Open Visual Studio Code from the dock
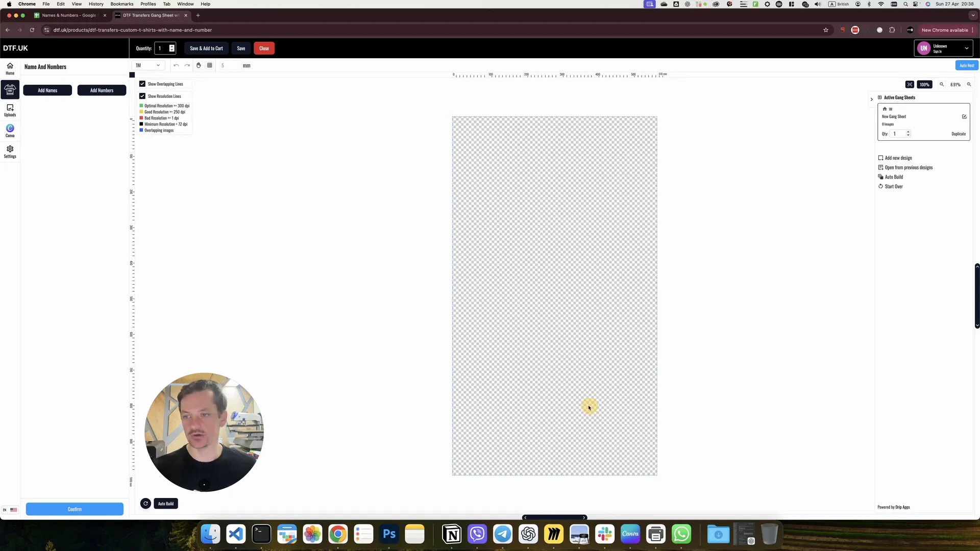Image resolution: width=980 pixels, height=551 pixels. [x=236, y=534]
